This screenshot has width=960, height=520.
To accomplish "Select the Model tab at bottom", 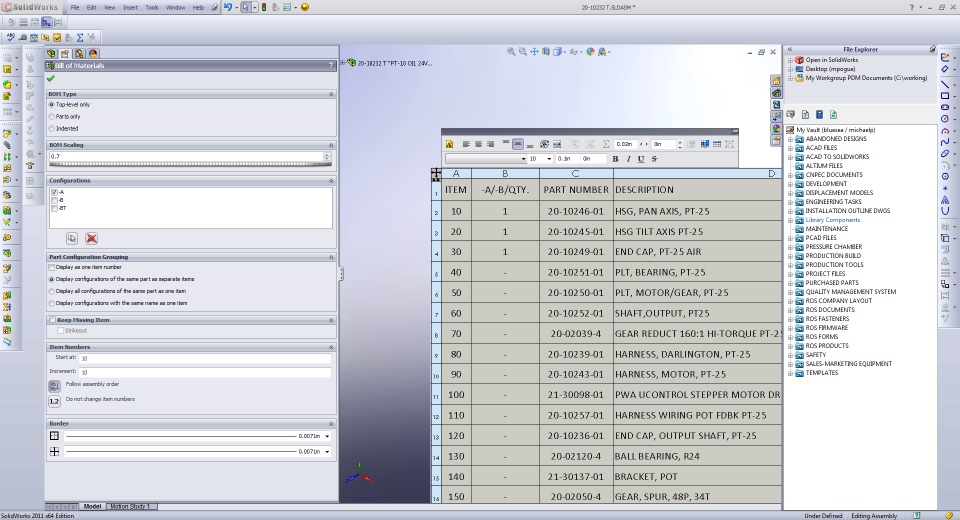I will click(x=92, y=507).
